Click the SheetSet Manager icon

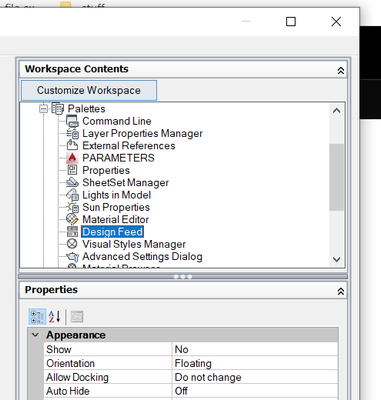tap(72, 182)
